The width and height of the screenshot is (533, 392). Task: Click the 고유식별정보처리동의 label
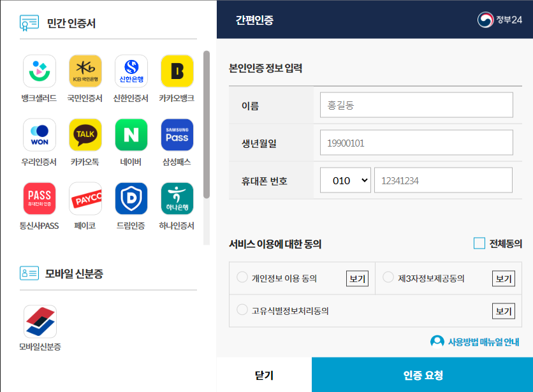[x=290, y=311]
